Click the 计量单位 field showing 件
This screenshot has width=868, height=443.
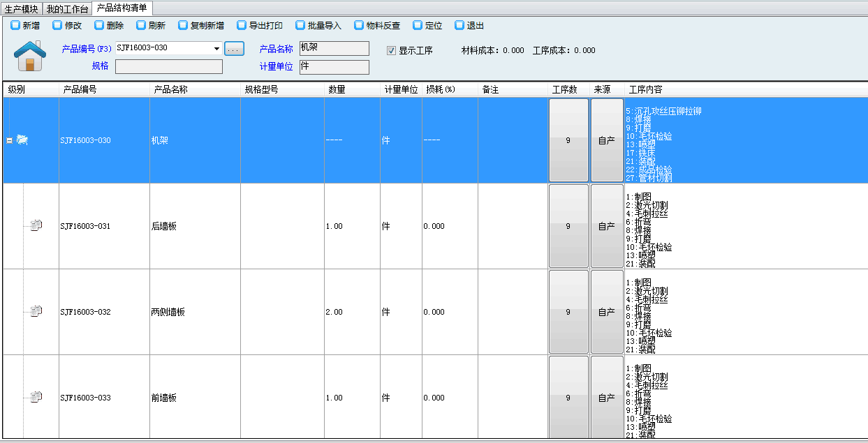pyautogui.click(x=334, y=67)
